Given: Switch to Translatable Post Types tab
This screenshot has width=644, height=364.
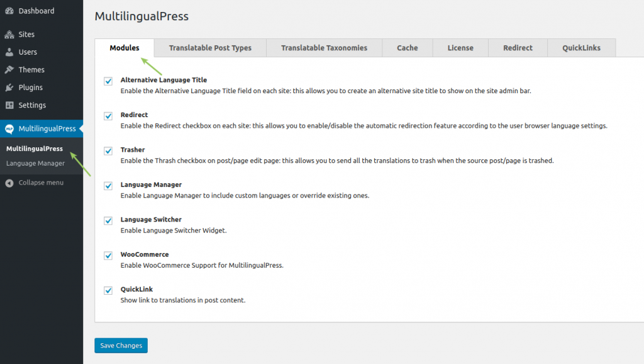Looking at the screenshot, I should (210, 48).
